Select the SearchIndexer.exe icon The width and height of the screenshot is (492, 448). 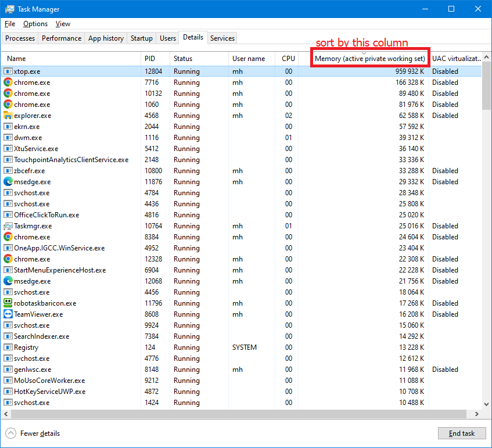[8, 336]
